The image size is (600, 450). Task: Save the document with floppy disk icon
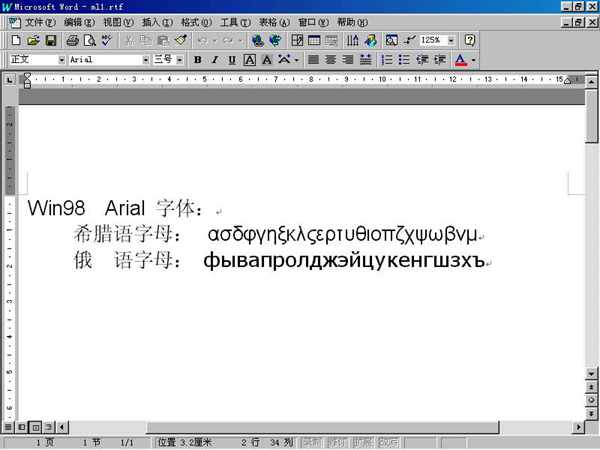[x=51, y=40]
